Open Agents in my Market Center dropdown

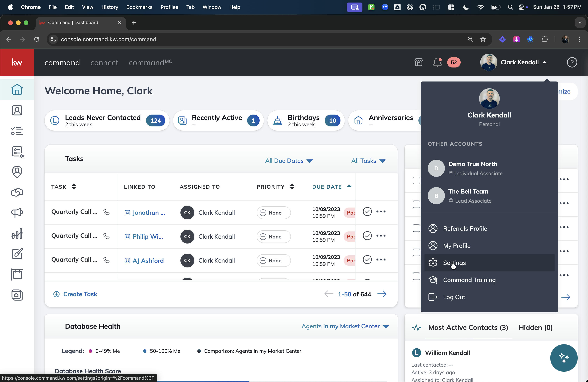345,326
